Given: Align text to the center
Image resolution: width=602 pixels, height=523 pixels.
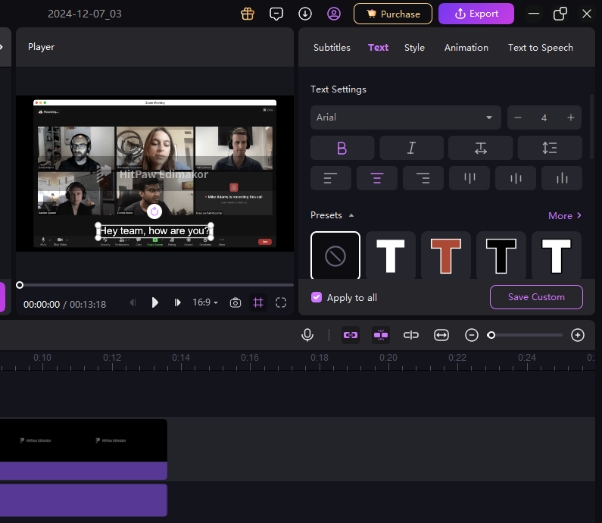Looking at the screenshot, I should pyautogui.click(x=377, y=178).
